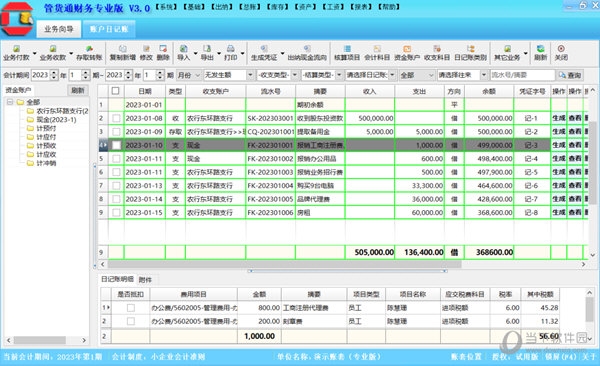The width and height of the screenshot is (600, 366).
Task: Check the row dated 2023-01-08
Action: pyautogui.click(x=116, y=118)
